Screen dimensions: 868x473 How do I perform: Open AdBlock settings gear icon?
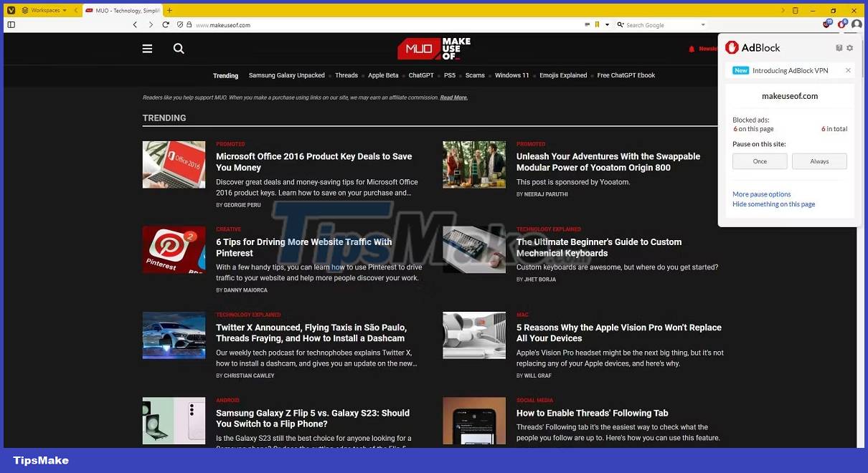tap(850, 48)
